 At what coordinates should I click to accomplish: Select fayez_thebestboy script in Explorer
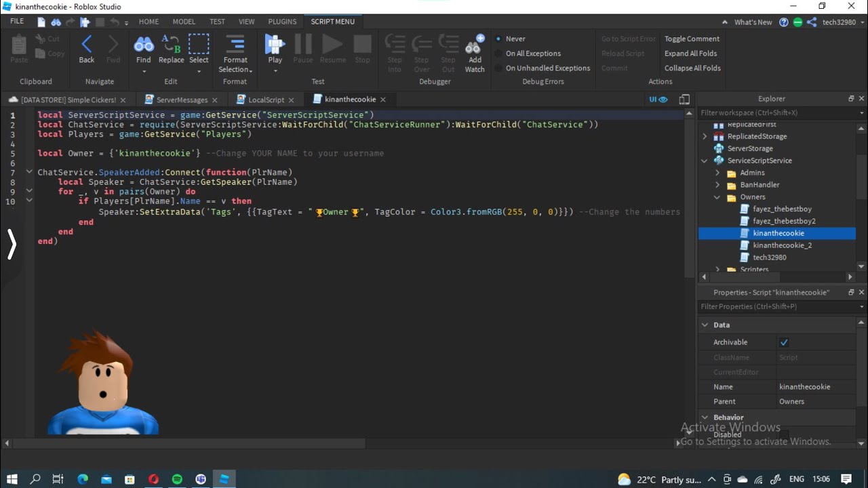(782, 209)
